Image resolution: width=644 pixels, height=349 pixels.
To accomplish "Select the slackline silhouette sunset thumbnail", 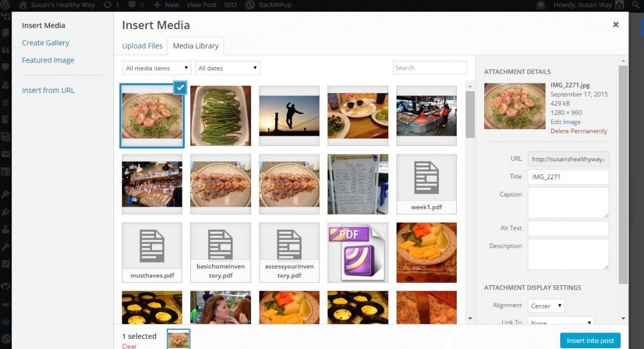I will [x=289, y=116].
